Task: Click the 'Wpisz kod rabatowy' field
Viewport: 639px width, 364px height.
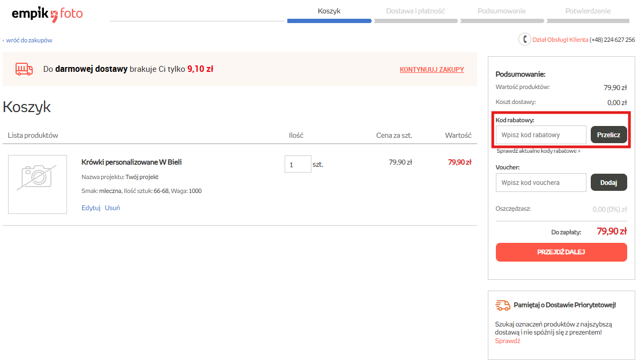Action: (x=541, y=135)
